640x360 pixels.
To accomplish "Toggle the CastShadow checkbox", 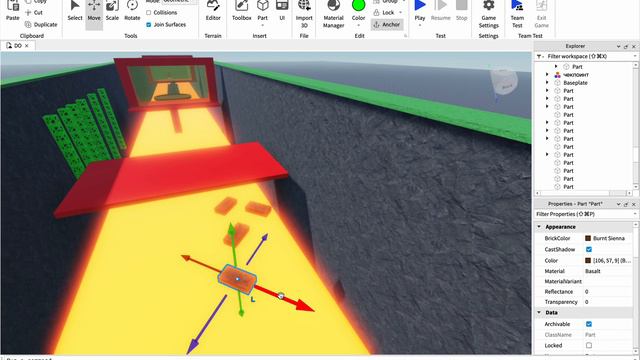I will (589, 249).
